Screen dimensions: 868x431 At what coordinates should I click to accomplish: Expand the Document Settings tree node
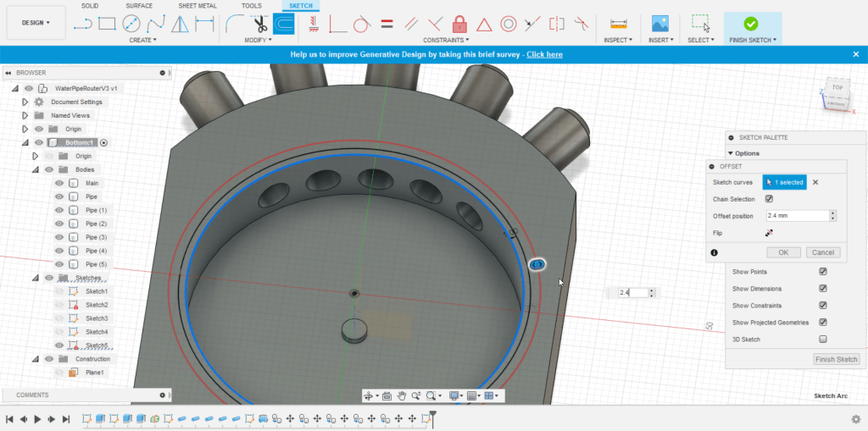click(x=25, y=102)
